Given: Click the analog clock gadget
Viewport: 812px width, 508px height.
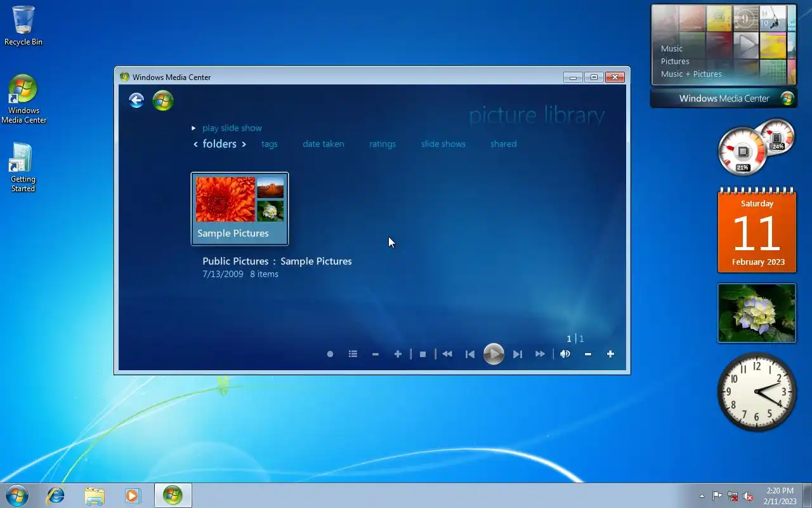Looking at the screenshot, I should (757, 392).
